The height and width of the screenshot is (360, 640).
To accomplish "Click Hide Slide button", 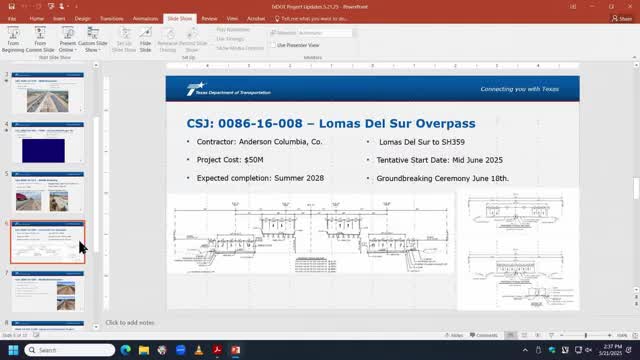I will 145,40.
